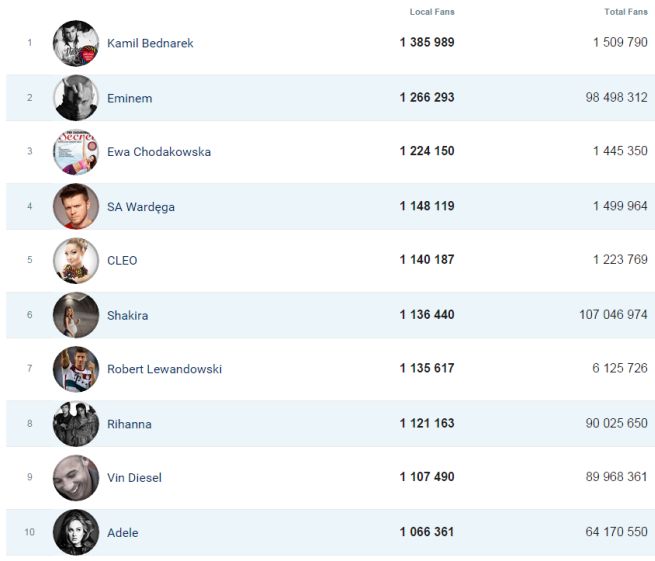Sort by the Total Fans column header
The height and width of the screenshot is (561, 655).
point(626,12)
